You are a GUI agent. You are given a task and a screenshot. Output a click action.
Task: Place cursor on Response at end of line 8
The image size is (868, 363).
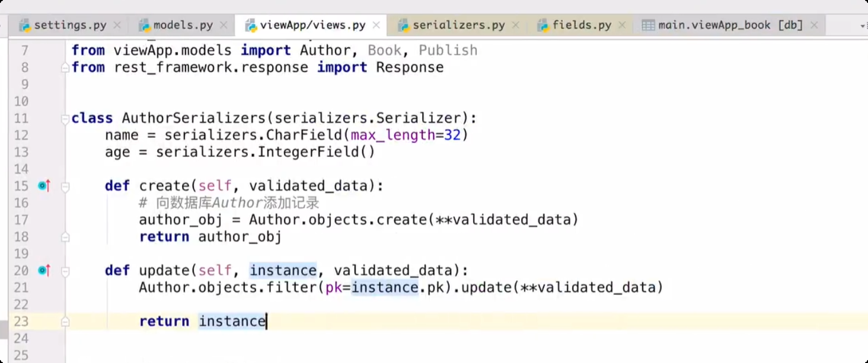coord(410,68)
